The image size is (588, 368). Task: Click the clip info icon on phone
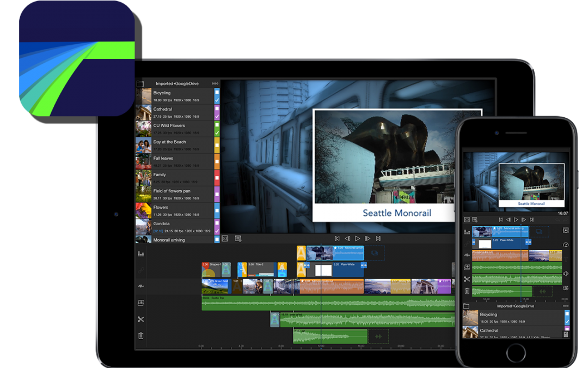[475, 220]
